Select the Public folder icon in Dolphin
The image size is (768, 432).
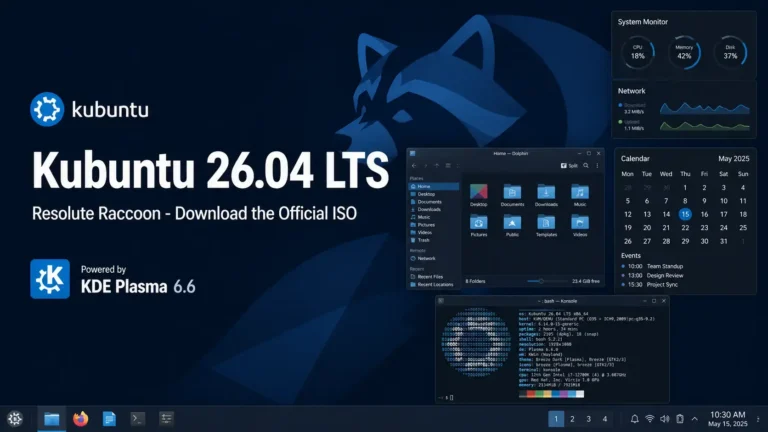point(512,222)
